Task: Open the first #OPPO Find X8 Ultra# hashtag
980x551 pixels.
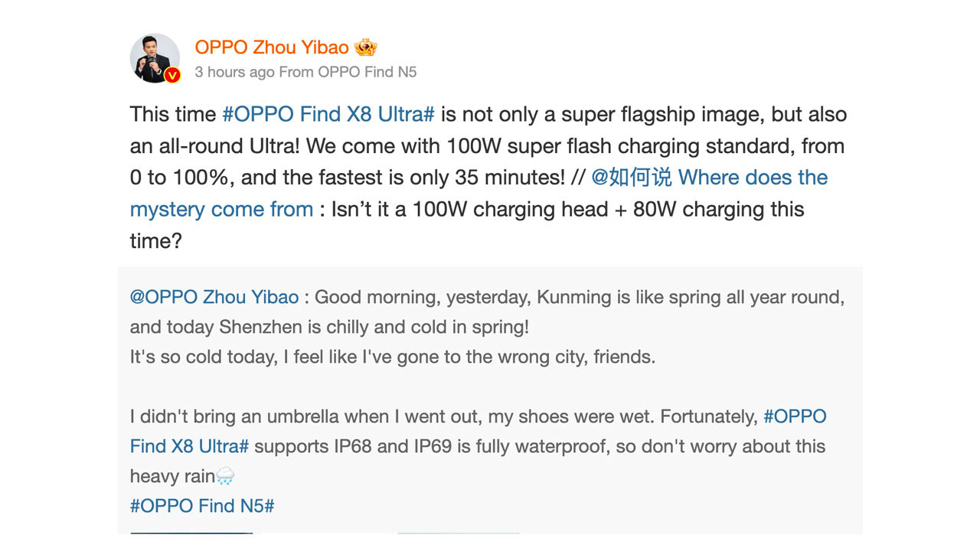Action: [328, 115]
